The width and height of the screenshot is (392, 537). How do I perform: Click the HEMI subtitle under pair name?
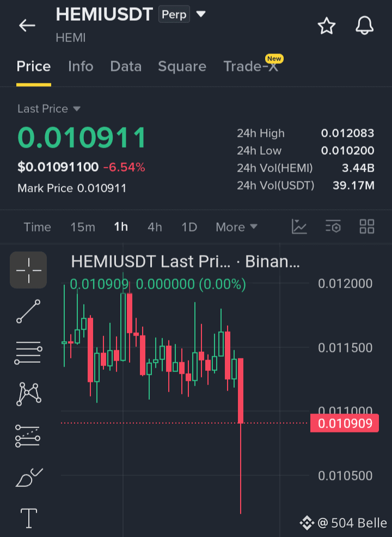[x=71, y=38]
